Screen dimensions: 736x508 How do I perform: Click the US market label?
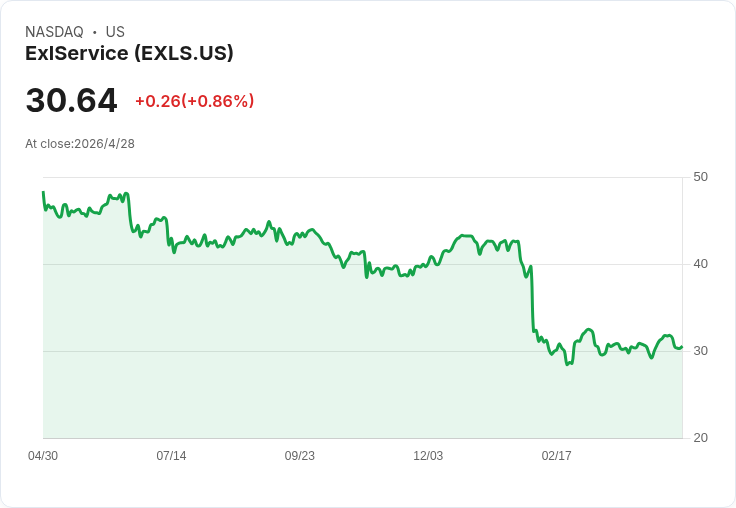click(x=115, y=32)
